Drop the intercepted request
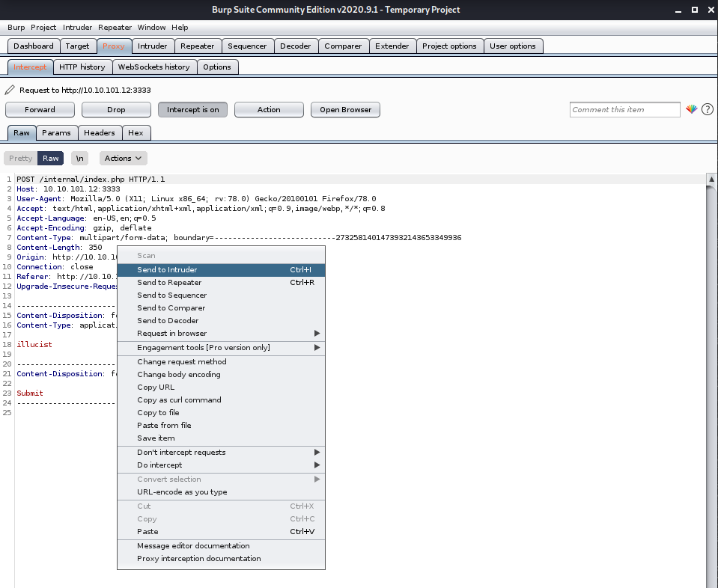718x588 pixels. coord(116,110)
